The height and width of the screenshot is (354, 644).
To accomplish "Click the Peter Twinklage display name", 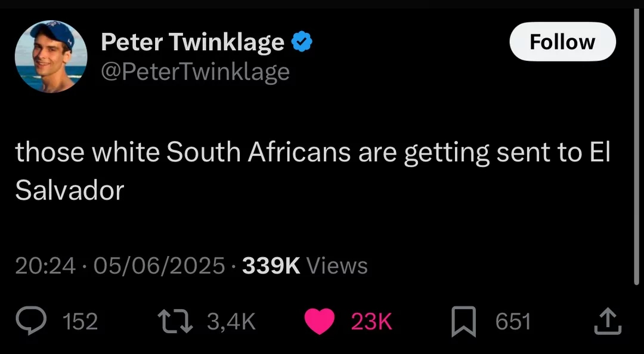I will point(193,42).
